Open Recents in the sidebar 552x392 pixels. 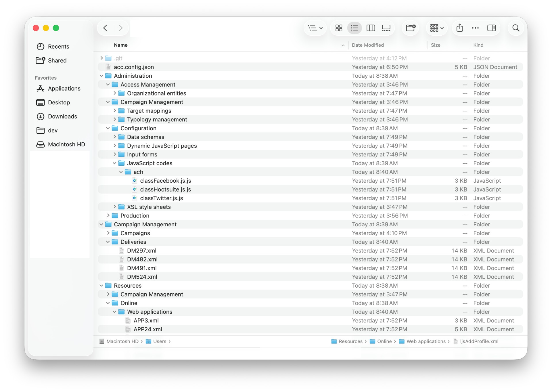tap(58, 47)
